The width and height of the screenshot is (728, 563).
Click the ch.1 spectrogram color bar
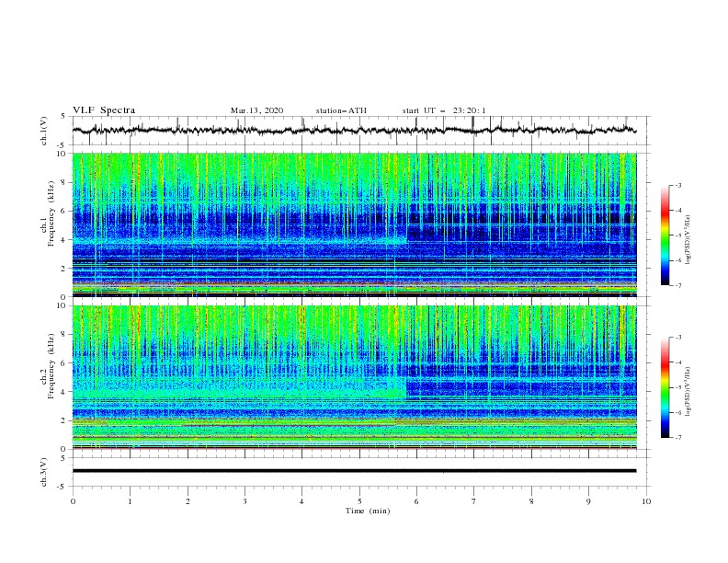665,236
